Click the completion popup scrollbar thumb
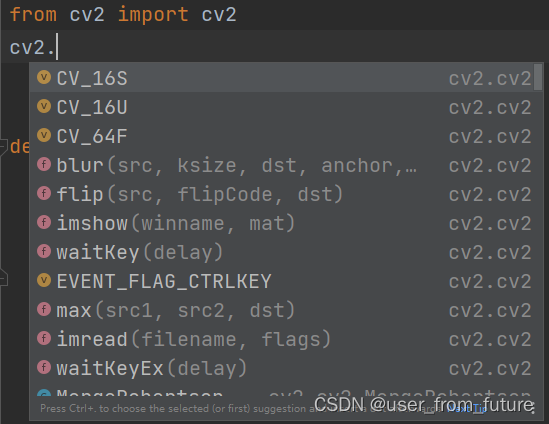Image resolution: width=549 pixels, height=424 pixels. (538, 77)
